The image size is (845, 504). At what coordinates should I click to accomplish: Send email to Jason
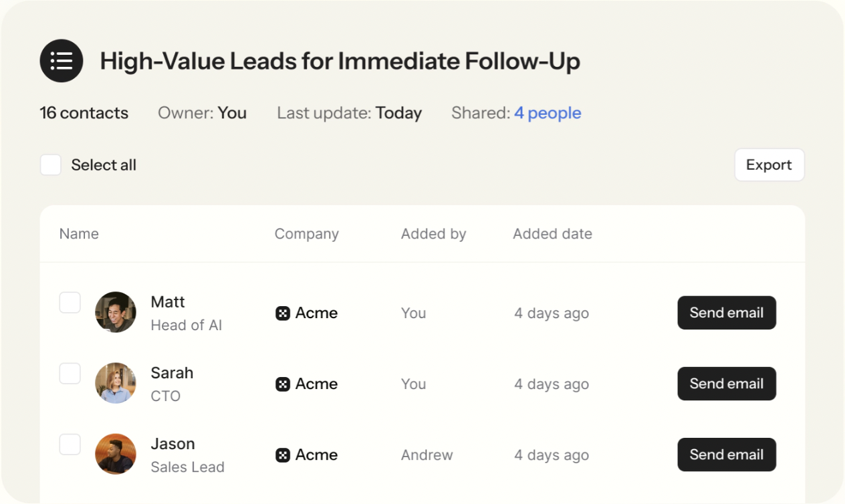727,455
